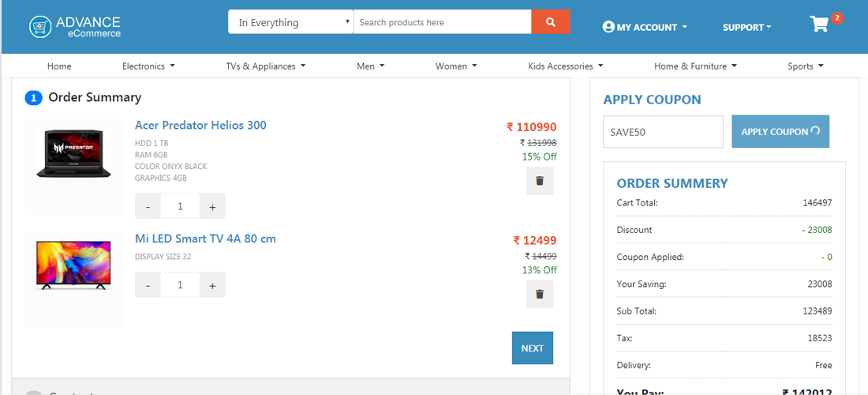The image size is (868, 395).
Task: Remove Mi LED Smart TV with trash icon
Action: 540,294
